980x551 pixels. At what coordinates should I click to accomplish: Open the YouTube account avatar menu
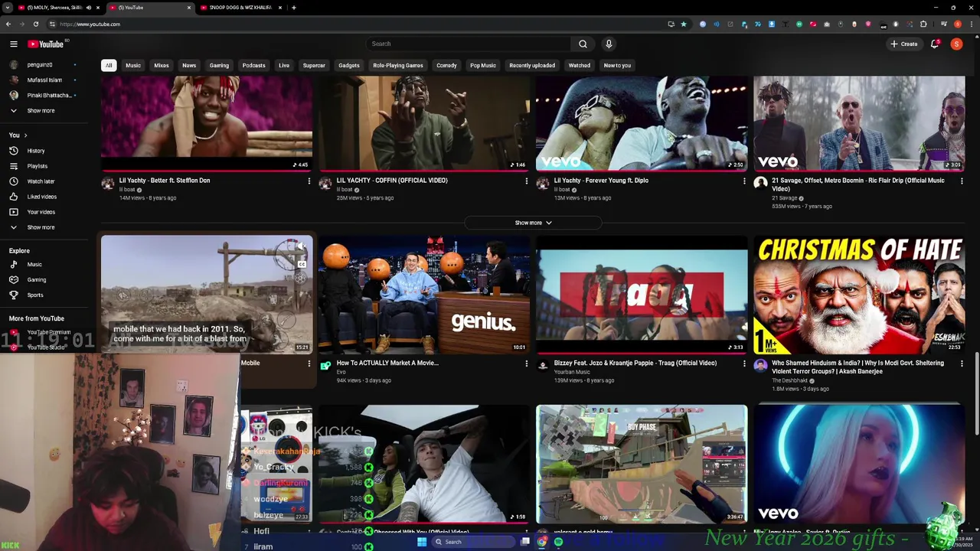(956, 44)
